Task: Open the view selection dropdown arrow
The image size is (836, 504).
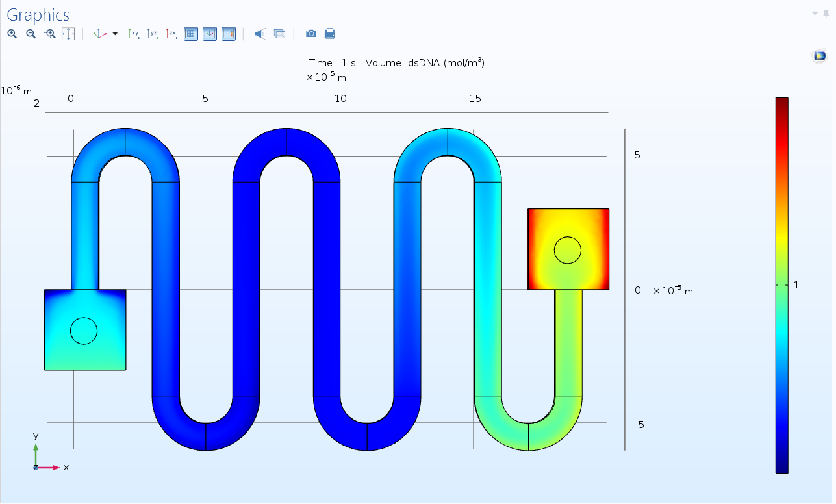Action: (x=116, y=34)
